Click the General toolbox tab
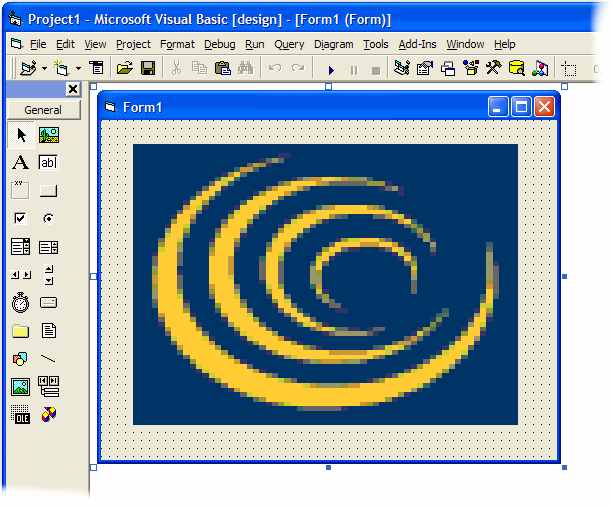The width and height of the screenshot is (612, 506). (43, 110)
